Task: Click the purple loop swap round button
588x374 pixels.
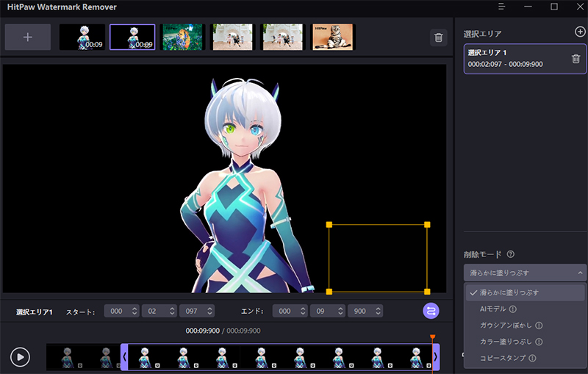Action: click(x=431, y=311)
